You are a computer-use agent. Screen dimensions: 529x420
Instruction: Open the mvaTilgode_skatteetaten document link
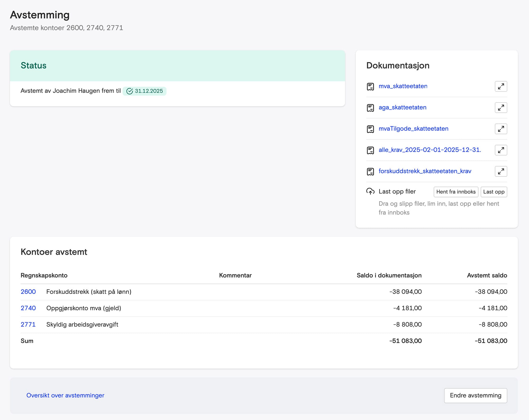pyautogui.click(x=413, y=129)
